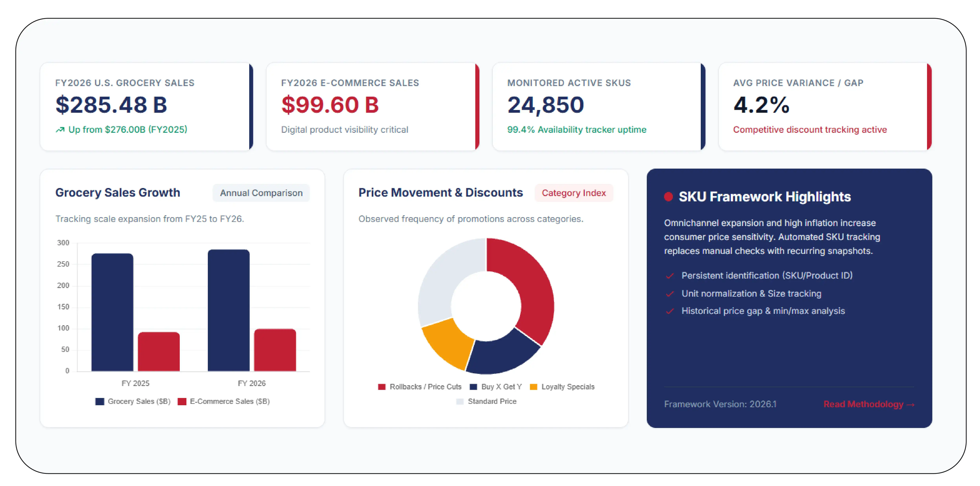The width and height of the screenshot is (980, 486).
Task: Click the checkmark beside Historical price gap
Action: (670, 311)
